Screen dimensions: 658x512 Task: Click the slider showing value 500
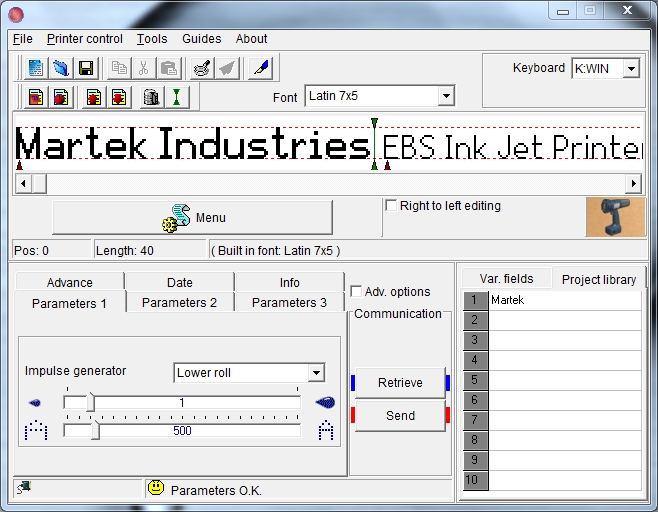(182, 431)
